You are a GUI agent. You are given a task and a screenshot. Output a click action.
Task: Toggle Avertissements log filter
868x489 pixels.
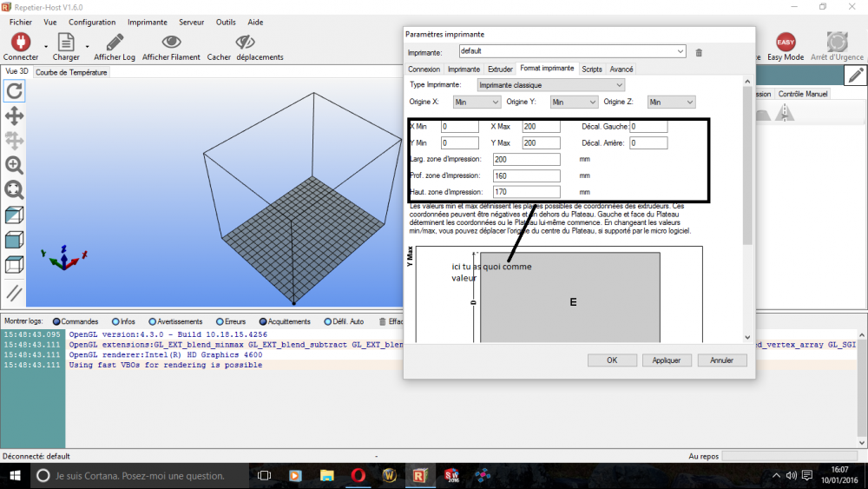click(175, 321)
